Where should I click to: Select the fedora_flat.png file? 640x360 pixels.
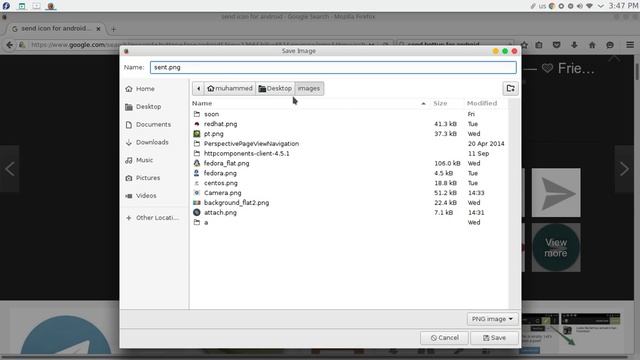[350, 163]
